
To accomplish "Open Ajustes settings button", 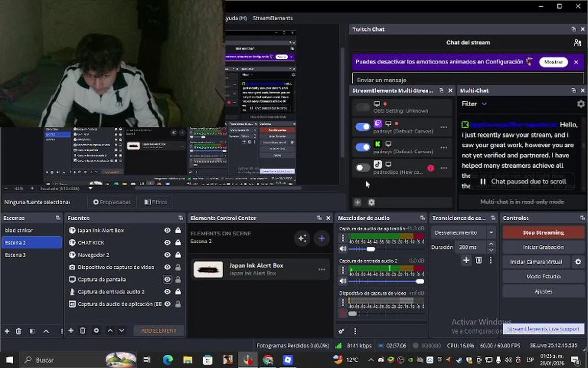I will click(x=543, y=291).
